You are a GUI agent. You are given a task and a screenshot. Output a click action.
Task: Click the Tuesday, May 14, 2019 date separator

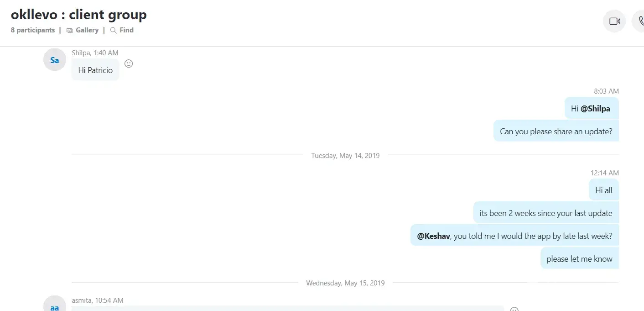point(345,156)
